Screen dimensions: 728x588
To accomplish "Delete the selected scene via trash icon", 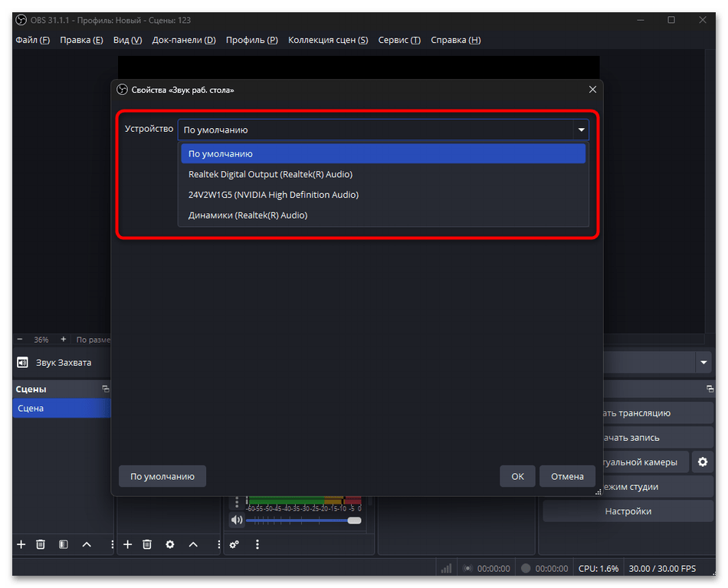I will tap(41, 544).
